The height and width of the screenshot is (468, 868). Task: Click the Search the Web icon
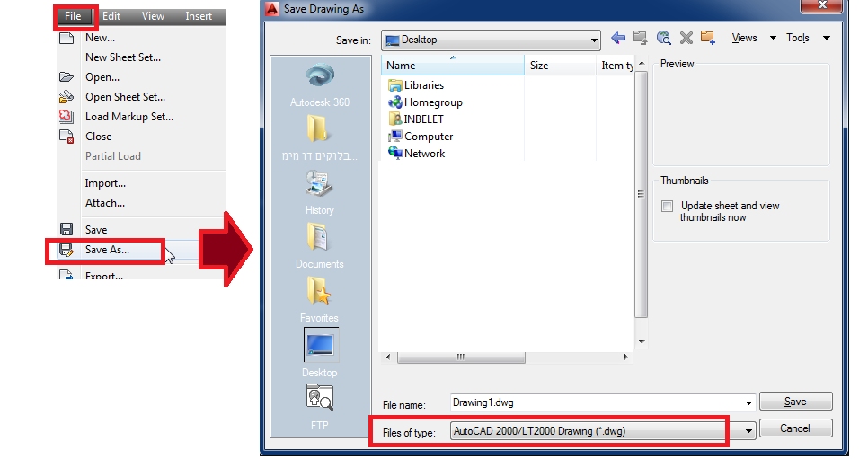pos(663,38)
